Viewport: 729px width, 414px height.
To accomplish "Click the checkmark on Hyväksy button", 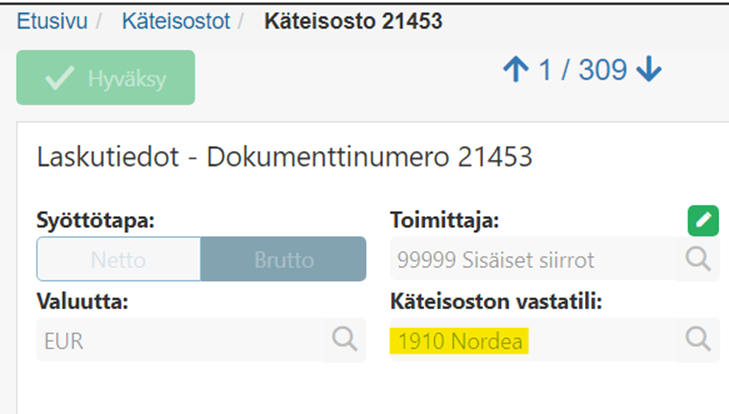I will [60, 78].
